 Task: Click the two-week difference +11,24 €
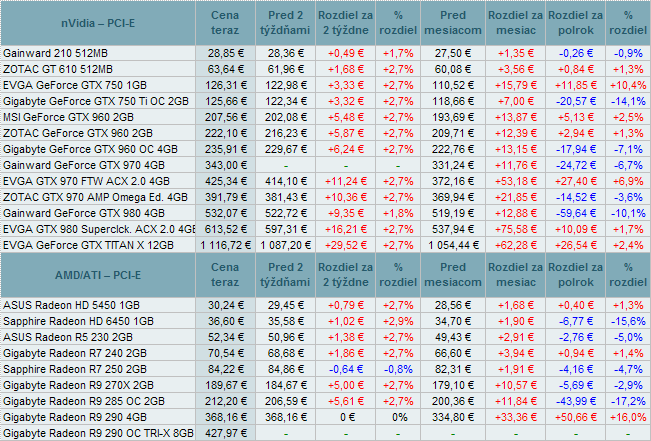coord(345,181)
